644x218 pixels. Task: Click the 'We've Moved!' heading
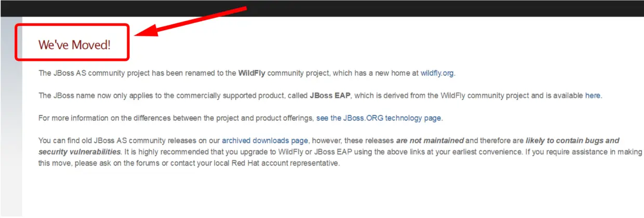[74, 45]
